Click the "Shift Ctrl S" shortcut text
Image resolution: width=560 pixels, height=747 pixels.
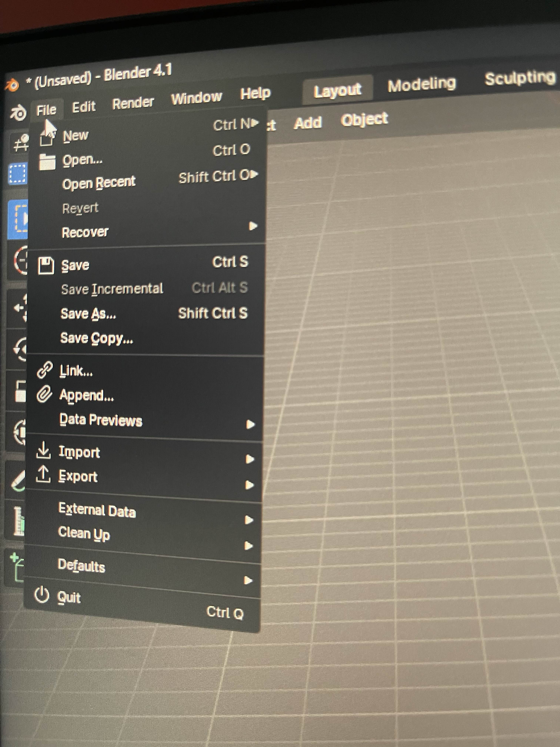(x=213, y=313)
